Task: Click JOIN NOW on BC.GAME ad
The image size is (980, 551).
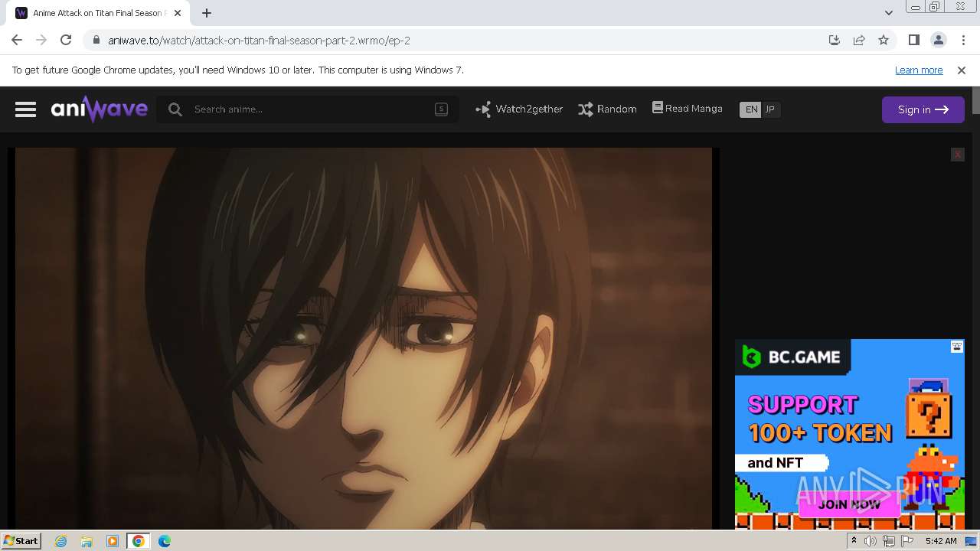Action: [x=849, y=504]
